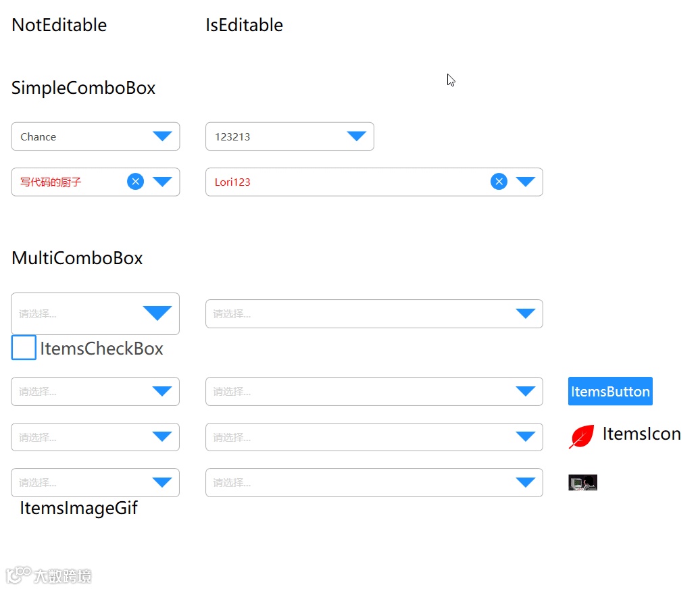Clear the 写代码的厨子 combo box selection
The height and width of the screenshot is (589, 700).
pos(136,182)
